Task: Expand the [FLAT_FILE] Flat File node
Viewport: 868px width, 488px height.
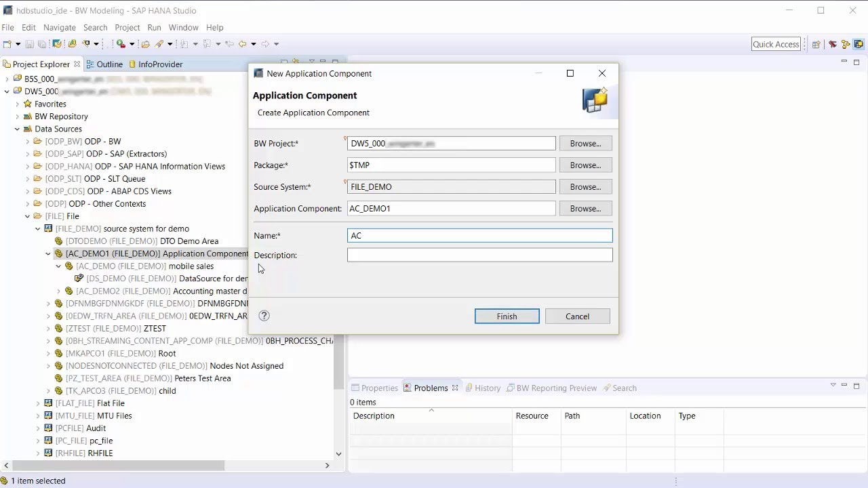Action: [x=38, y=403]
